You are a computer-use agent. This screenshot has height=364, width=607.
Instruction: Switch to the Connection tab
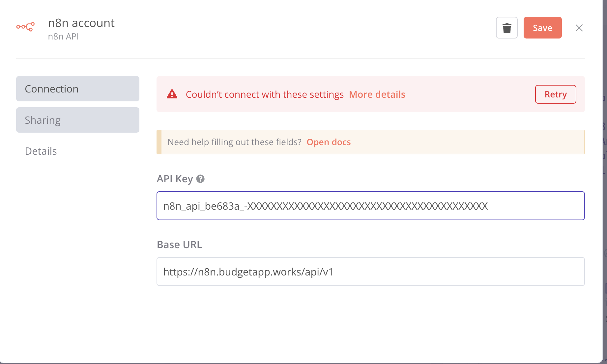click(x=78, y=89)
